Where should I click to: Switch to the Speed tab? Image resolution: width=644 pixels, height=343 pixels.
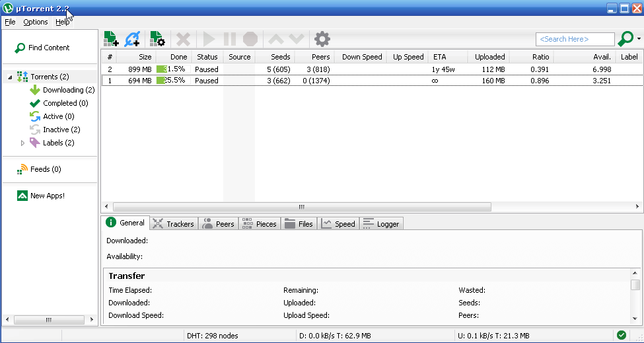pos(338,224)
